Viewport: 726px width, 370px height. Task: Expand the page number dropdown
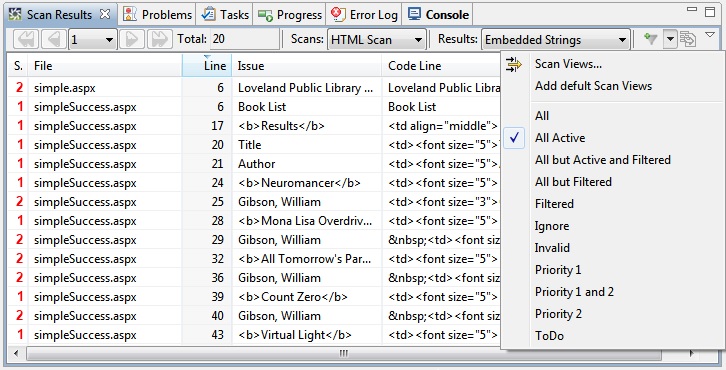[109, 40]
